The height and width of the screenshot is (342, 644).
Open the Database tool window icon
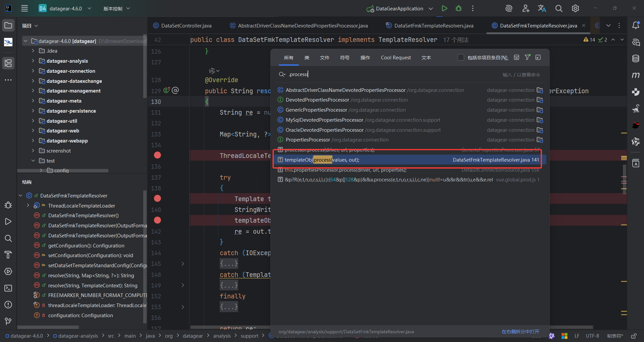(636, 59)
